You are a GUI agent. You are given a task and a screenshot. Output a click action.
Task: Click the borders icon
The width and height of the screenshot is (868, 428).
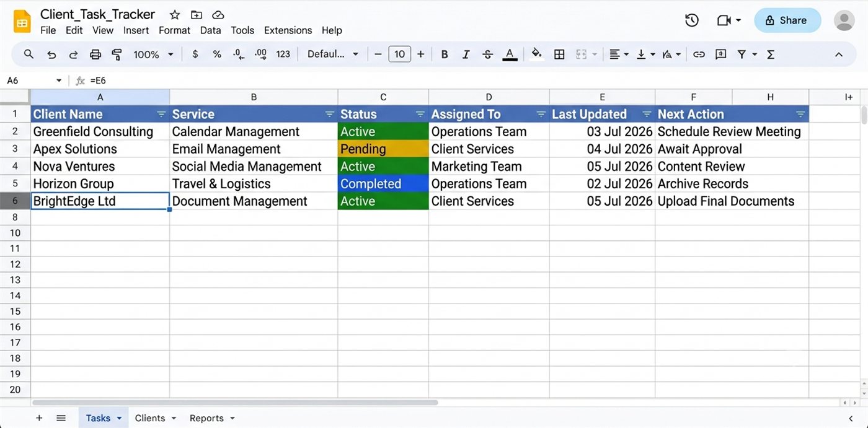pyautogui.click(x=559, y=55)
